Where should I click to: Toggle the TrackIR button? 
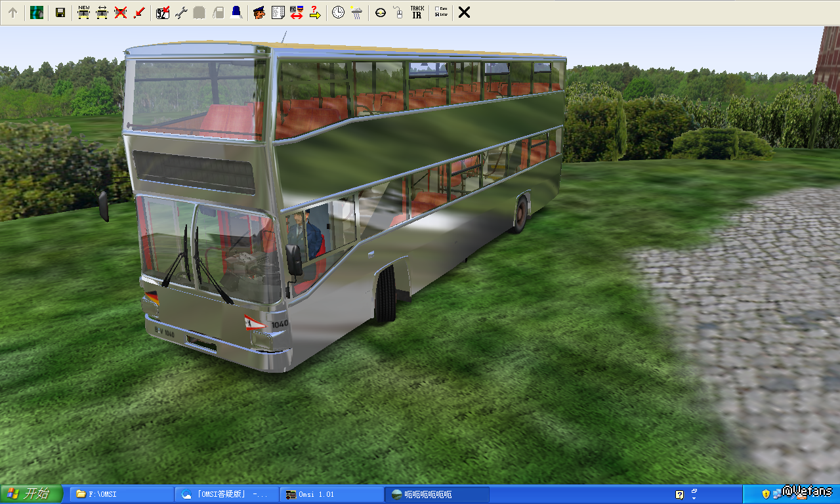417,12
